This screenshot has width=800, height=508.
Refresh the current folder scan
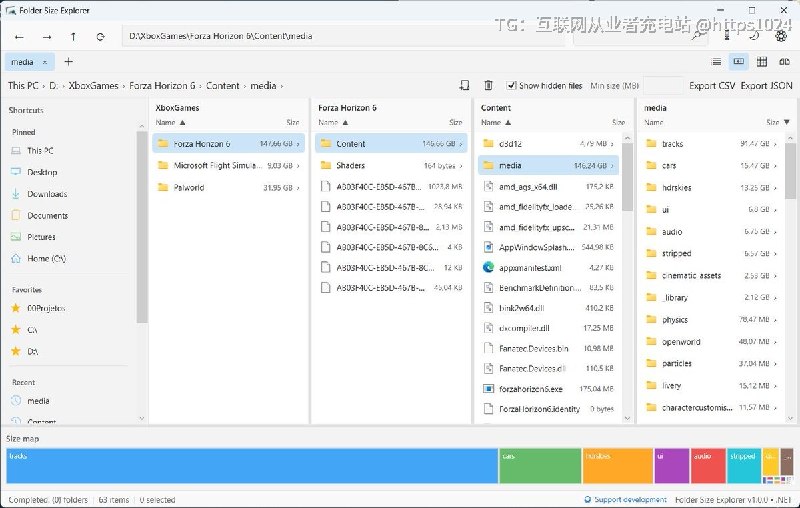click(101, 37)
